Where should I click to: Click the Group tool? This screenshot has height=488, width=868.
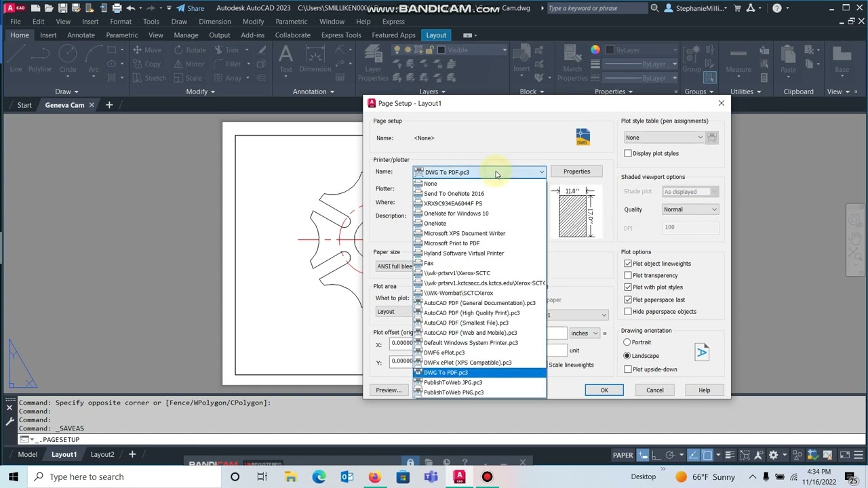click(x=692, y=59)
